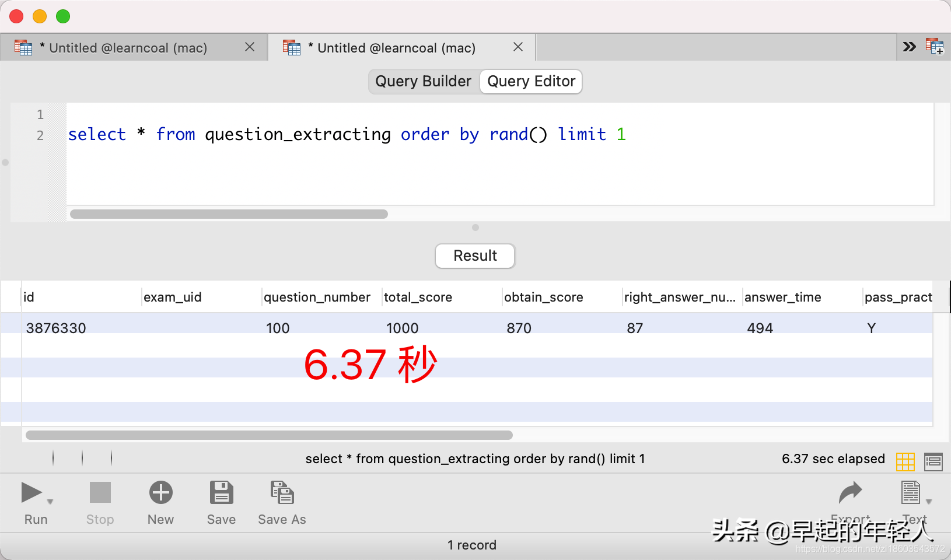The width and height of the screenshot is (951, 560).
Task: Click the right_answer_nu... column header
Action: [682, 297]
